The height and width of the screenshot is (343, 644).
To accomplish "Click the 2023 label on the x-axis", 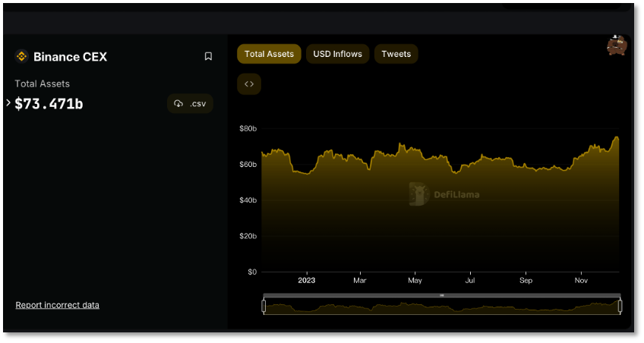I will tap(306, 280).
